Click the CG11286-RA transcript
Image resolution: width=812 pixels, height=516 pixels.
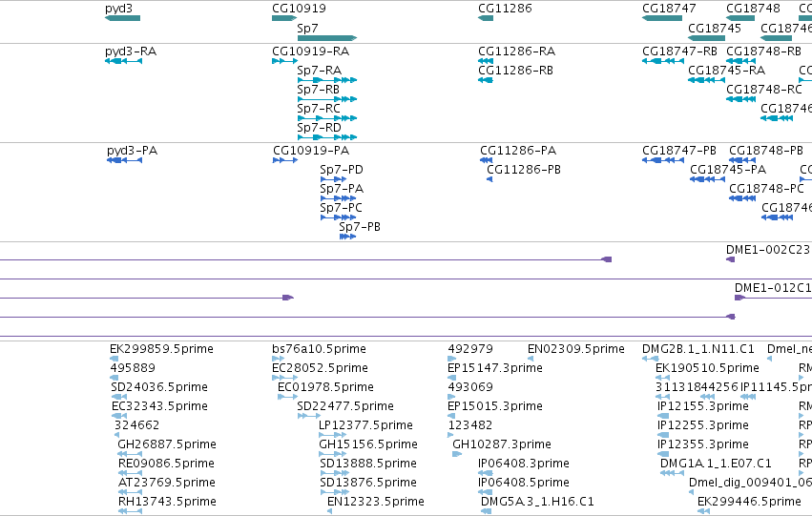[486, 61]
